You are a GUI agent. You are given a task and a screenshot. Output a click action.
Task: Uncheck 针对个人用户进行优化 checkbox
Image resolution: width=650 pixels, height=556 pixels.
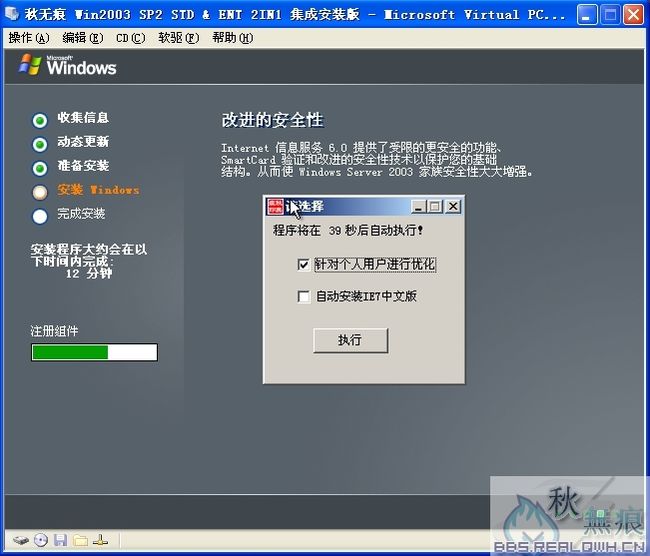(x=303, y=265)
